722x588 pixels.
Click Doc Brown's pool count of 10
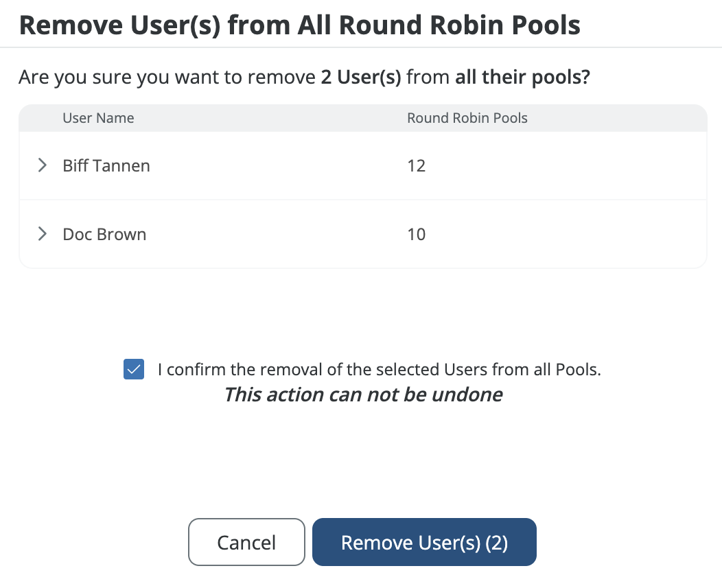pos(416,234)
